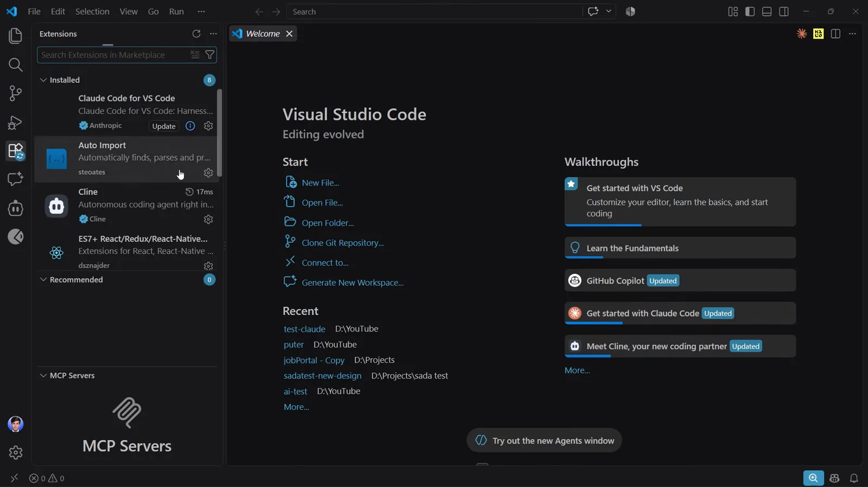868x488 pixels.
Task: Open Cline robot icon in activity bar
Action: coord(15,208)
